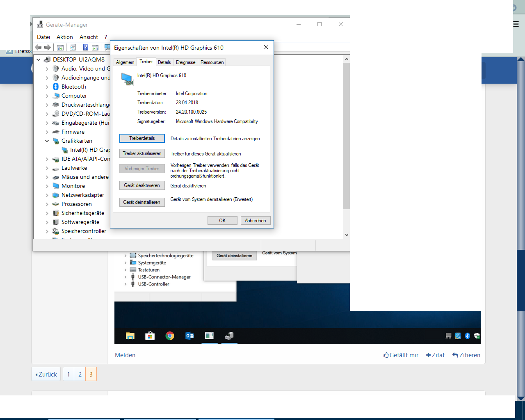Screen dimensions: 525x420
Task: Toggle console tree pane icon in toolbar
Action: click(60, 47)
